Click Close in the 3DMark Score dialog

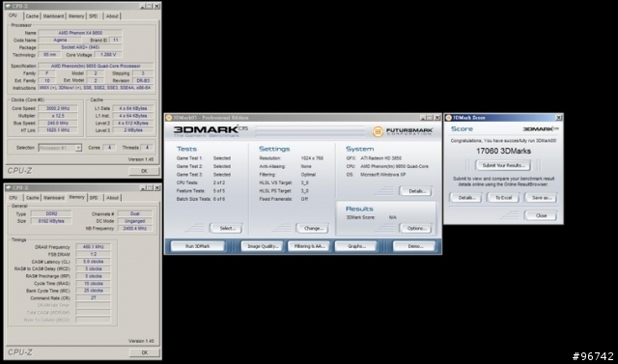541,215
